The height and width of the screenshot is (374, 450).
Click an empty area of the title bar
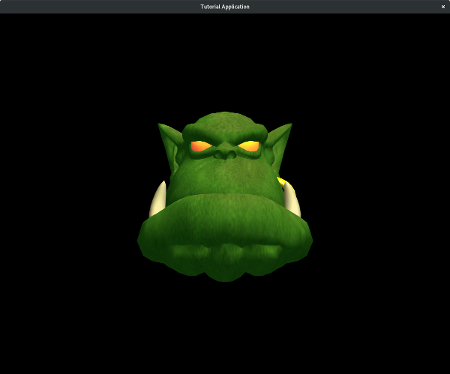[100, 6]
